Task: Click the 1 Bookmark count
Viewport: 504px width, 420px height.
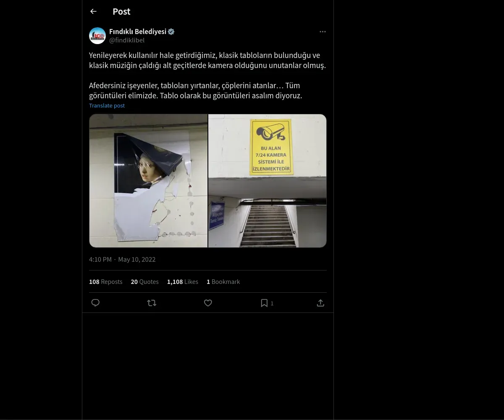Action: coord(223,281)
